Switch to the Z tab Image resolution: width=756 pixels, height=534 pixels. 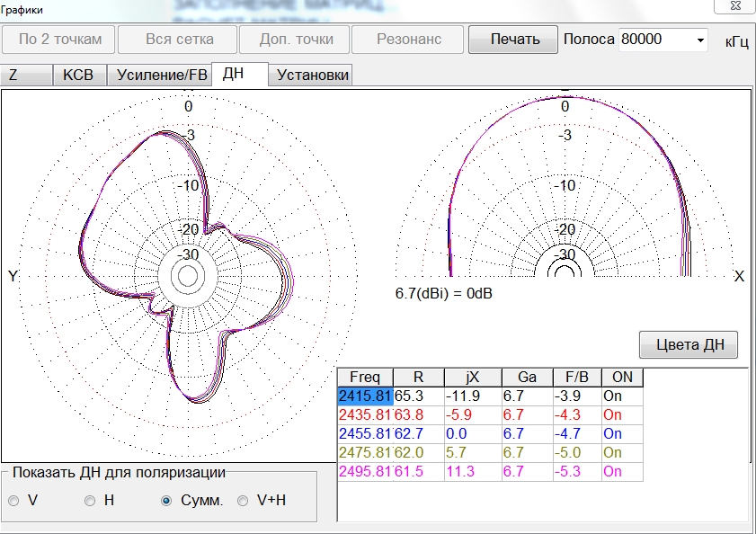click(x=26, y=75)
